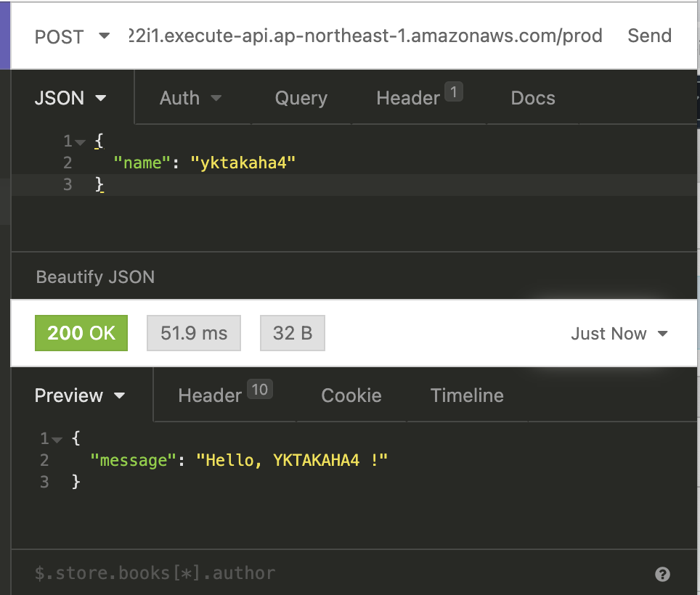Switch to the Query tab
Viewport: 700px width, 595px height.
click(x=301, y=98)
